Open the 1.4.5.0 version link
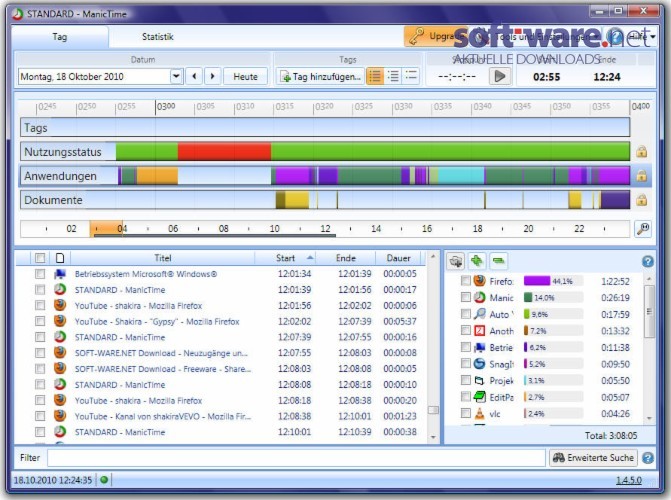This screenshot has height=500, width=671. (629, 480)
